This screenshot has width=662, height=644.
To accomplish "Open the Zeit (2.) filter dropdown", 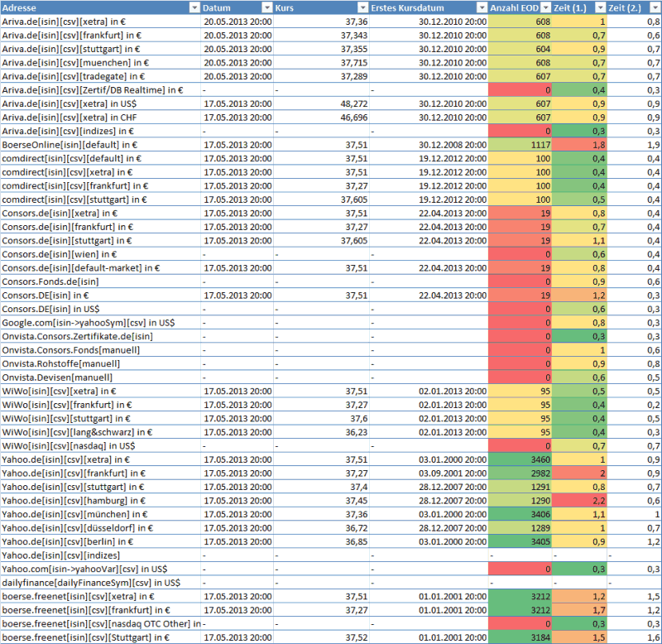I will pyautogui.click(x=655, y=7).
